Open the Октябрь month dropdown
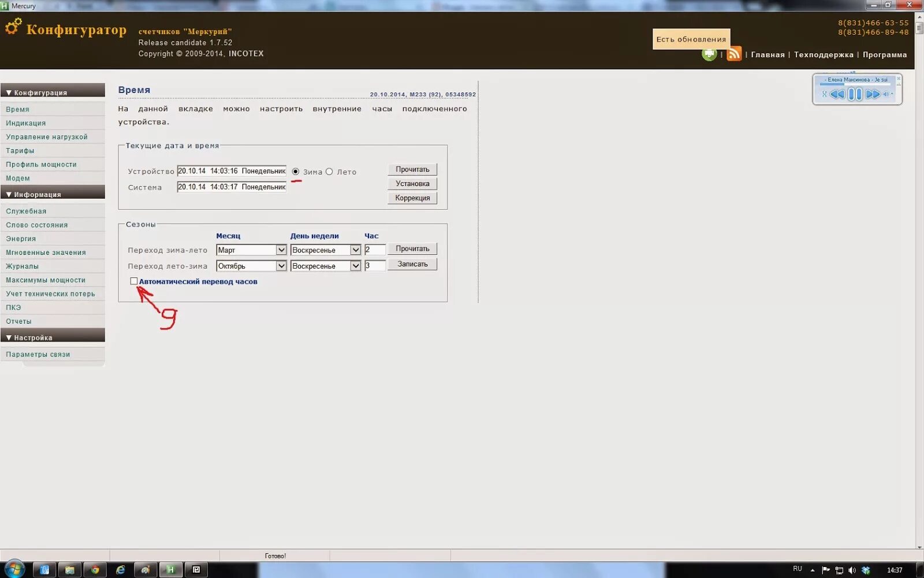 (x=251, y=266)
